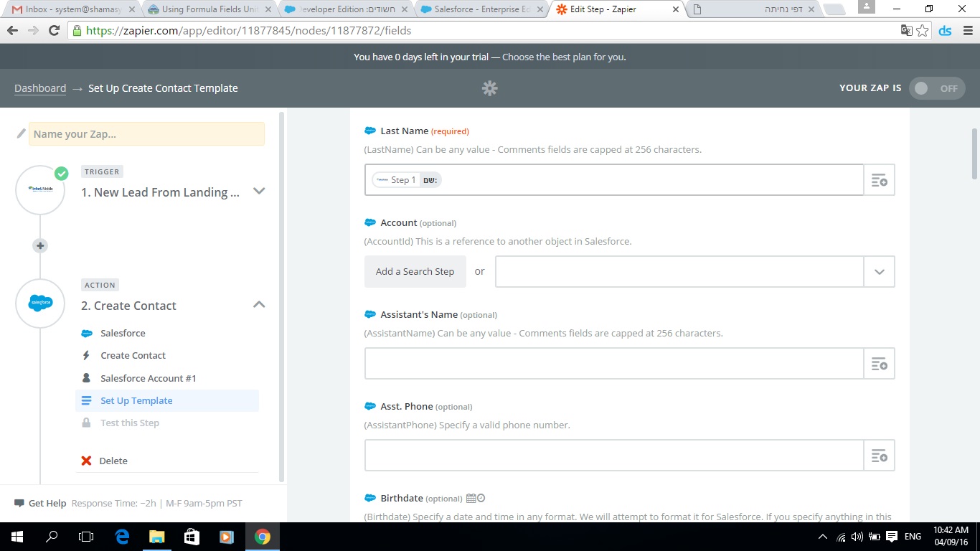This screenshot has height=551, width=980.
Task: Insert a field into Assistant's Name
Action: 879,364
